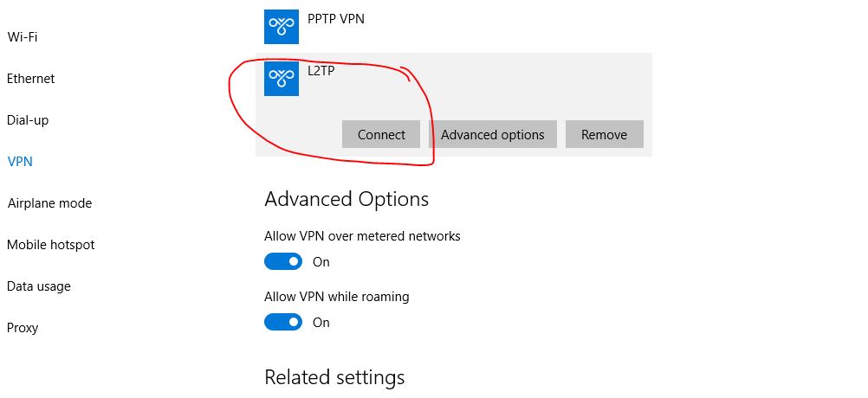Remove the L2TP VPN connection
Image resolution: width=868 pixels, height=398 pixels.
[x=605, y=134]
